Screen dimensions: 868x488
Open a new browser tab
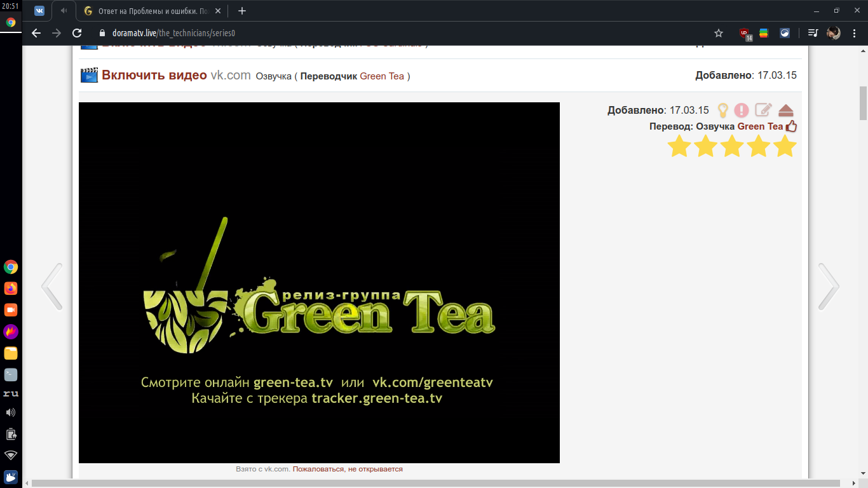coord(241,11)
